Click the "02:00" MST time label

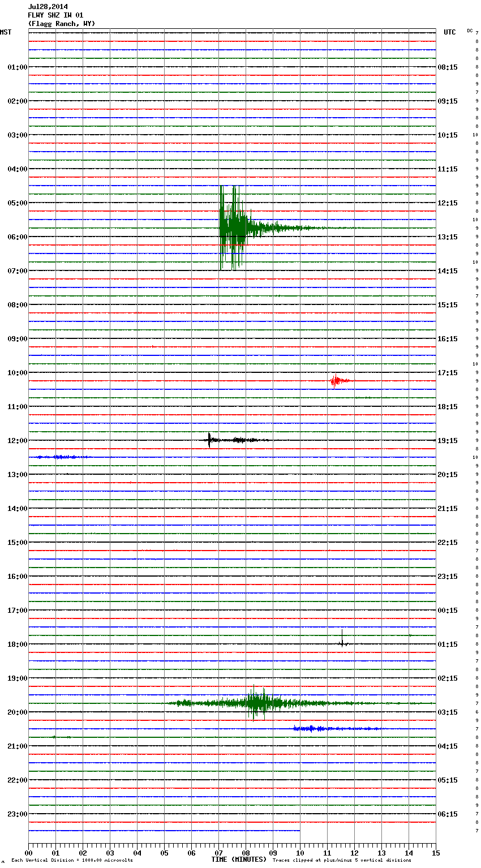(18, 101)
